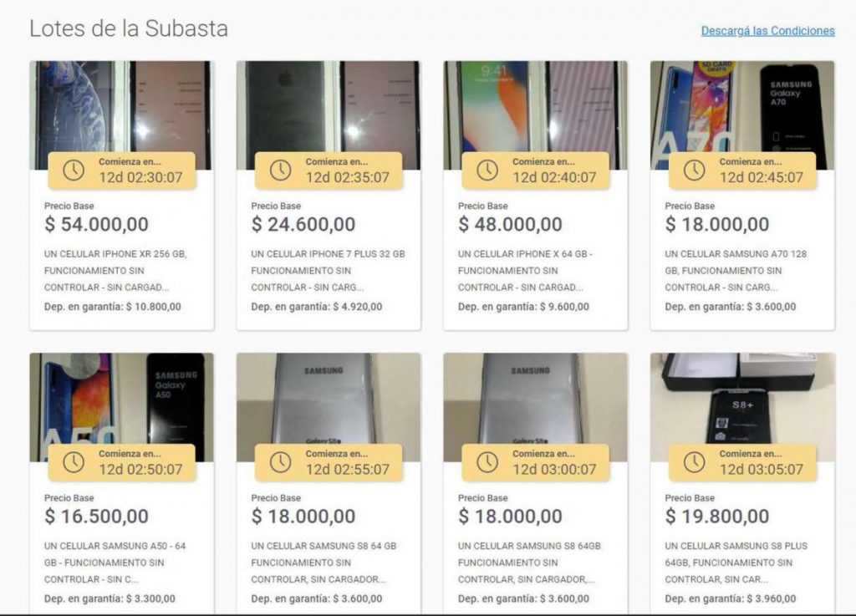
Task: Click the clock icon on iPhone 7 Plus lot
Action: [280, 171]
